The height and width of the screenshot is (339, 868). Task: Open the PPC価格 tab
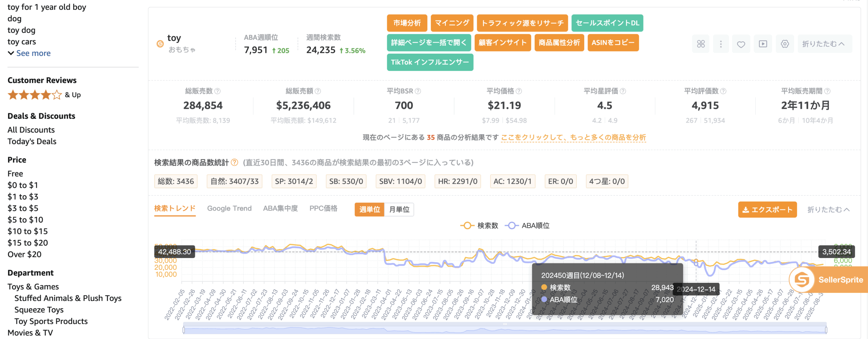(323, 208)
